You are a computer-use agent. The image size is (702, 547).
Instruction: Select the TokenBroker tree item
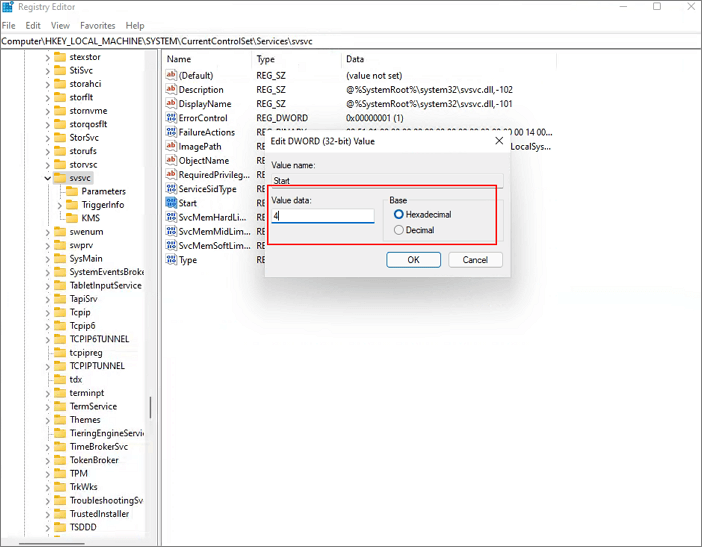tap(94, 460)
